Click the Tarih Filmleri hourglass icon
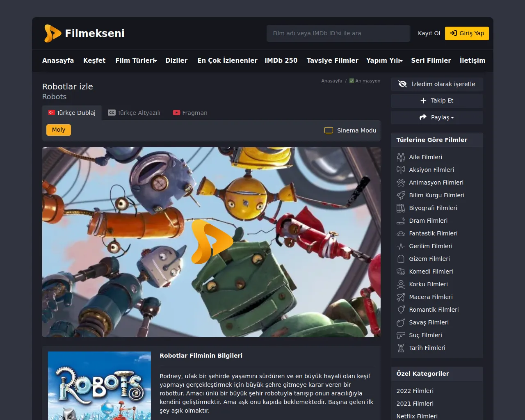Screen dimensions: 525x420 click(x=401, y=348)
